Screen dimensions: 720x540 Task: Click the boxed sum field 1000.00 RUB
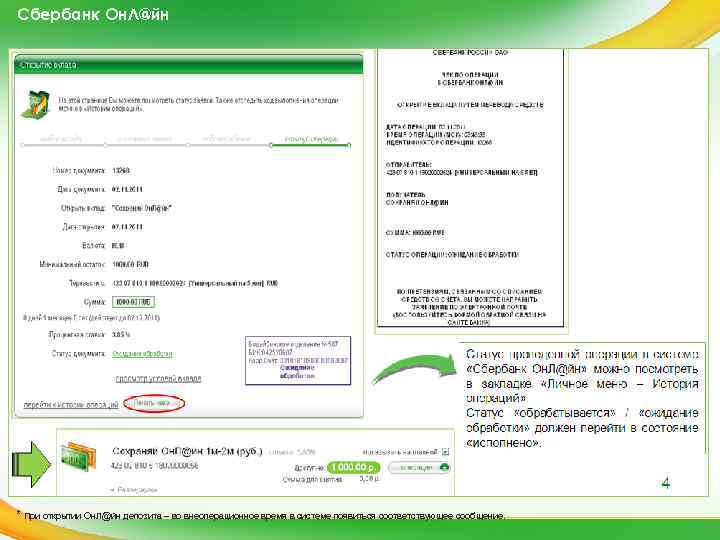134,302
